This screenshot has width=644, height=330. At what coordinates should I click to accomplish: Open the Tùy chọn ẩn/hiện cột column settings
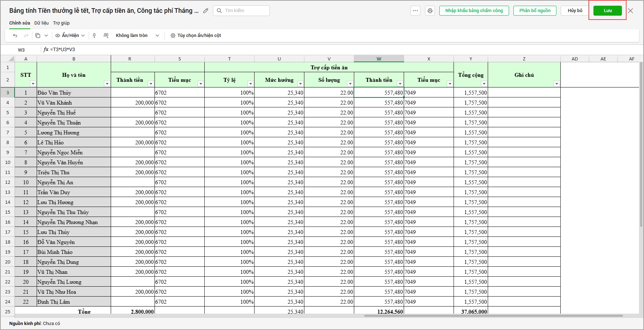[x=196, y=36]
